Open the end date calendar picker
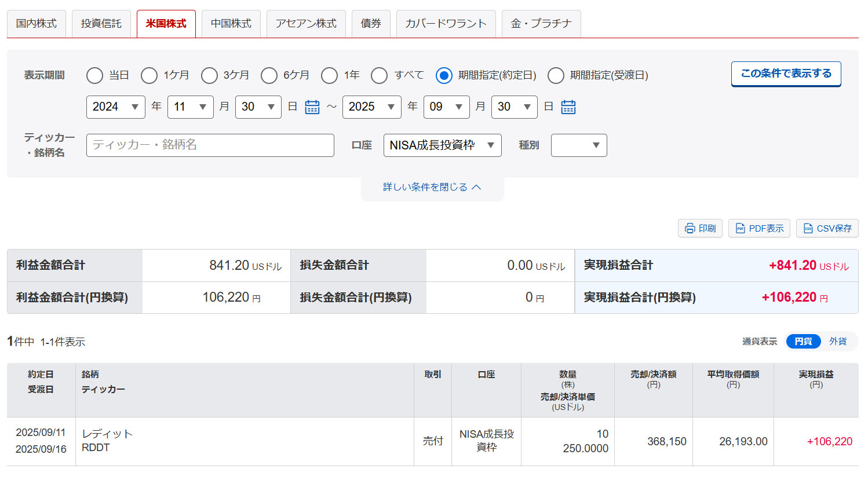This screenshot has height=480, width=868. coord(568,107)
